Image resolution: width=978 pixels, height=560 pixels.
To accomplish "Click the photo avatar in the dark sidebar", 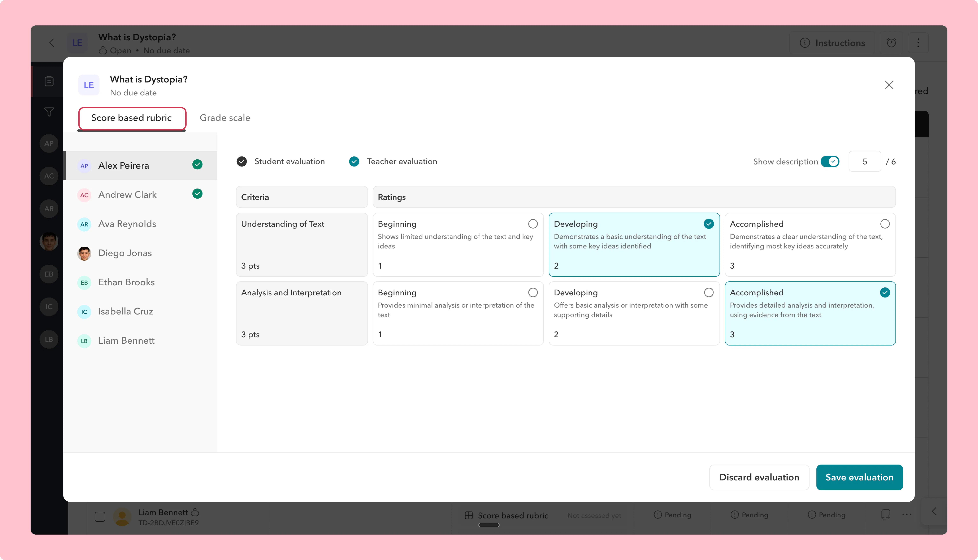I will (49, 241).
